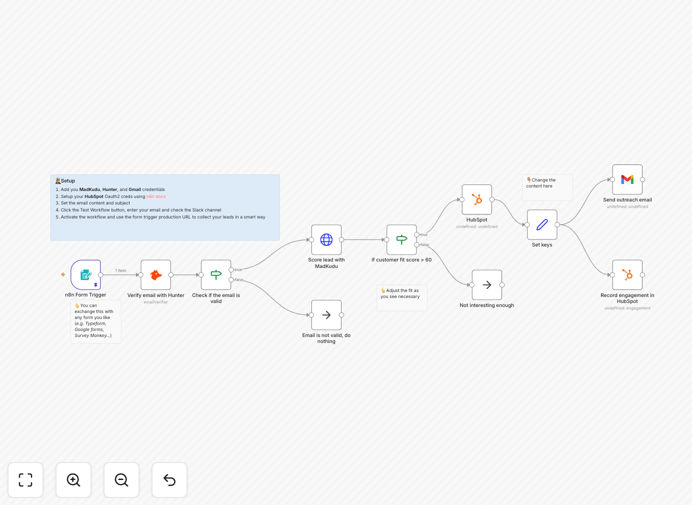The image size is (692, 505).
Task: Select the 'Adjust the fit as you see necessary' note
Action: coord(401,298)
